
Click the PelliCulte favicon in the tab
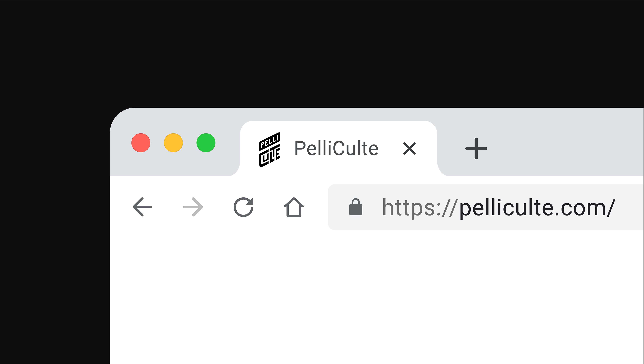270,149
